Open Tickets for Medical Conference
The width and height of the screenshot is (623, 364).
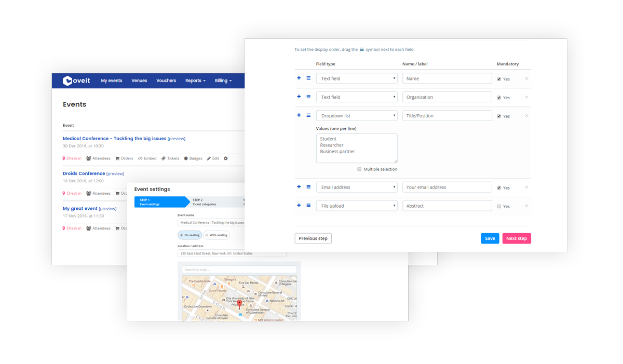(x=170, y=158)
